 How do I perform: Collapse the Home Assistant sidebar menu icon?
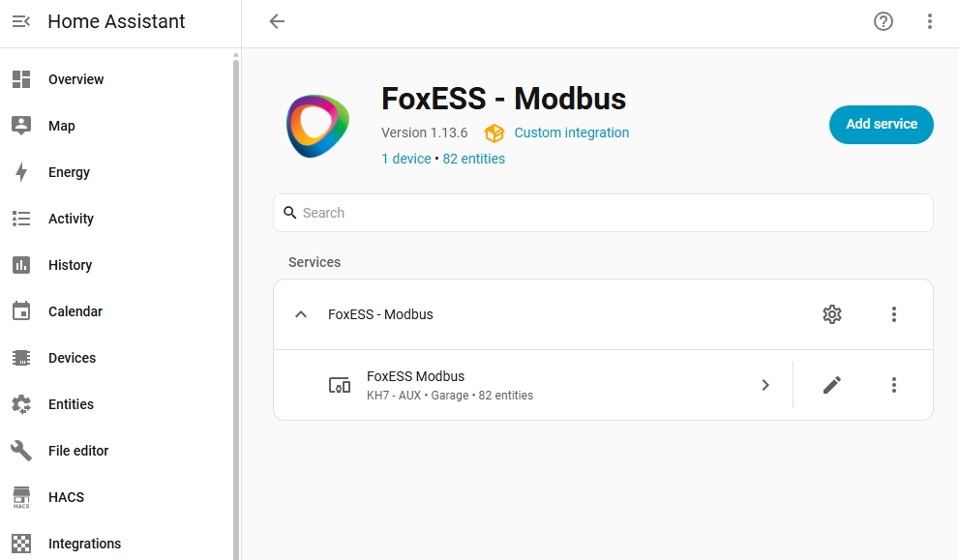coord(21,21)
